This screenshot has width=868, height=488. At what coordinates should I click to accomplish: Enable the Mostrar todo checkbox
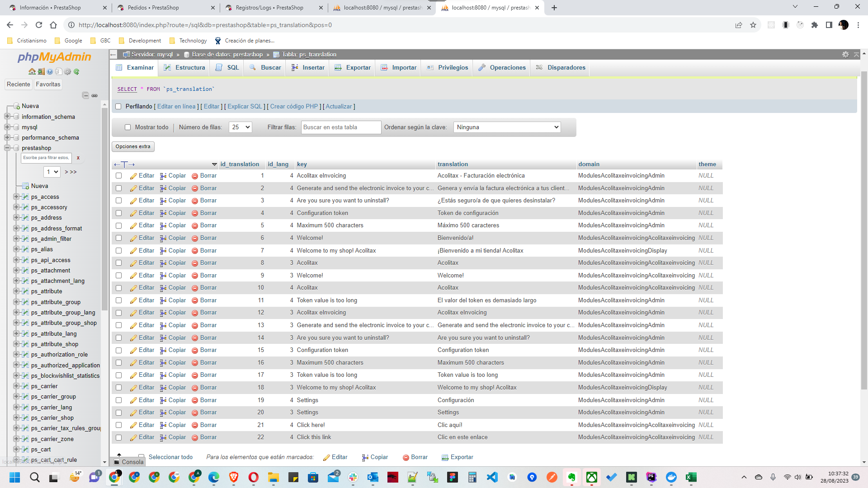tap(127, 127)
